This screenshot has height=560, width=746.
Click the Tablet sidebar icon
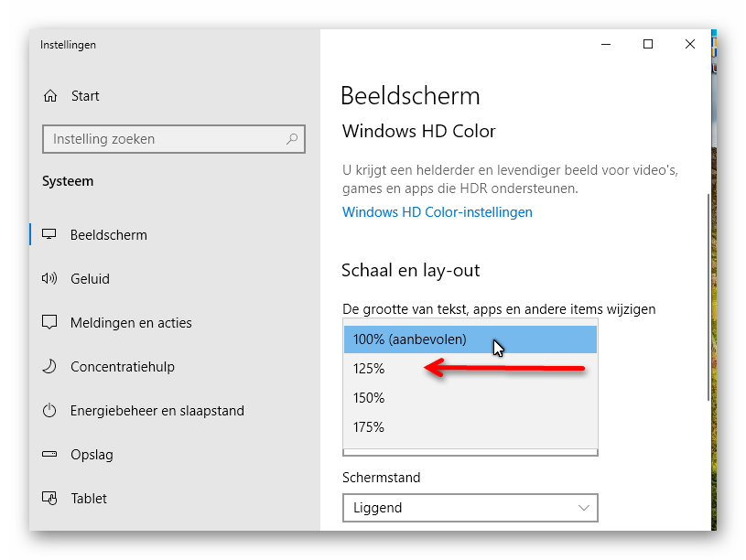click(x=49, y=498)
